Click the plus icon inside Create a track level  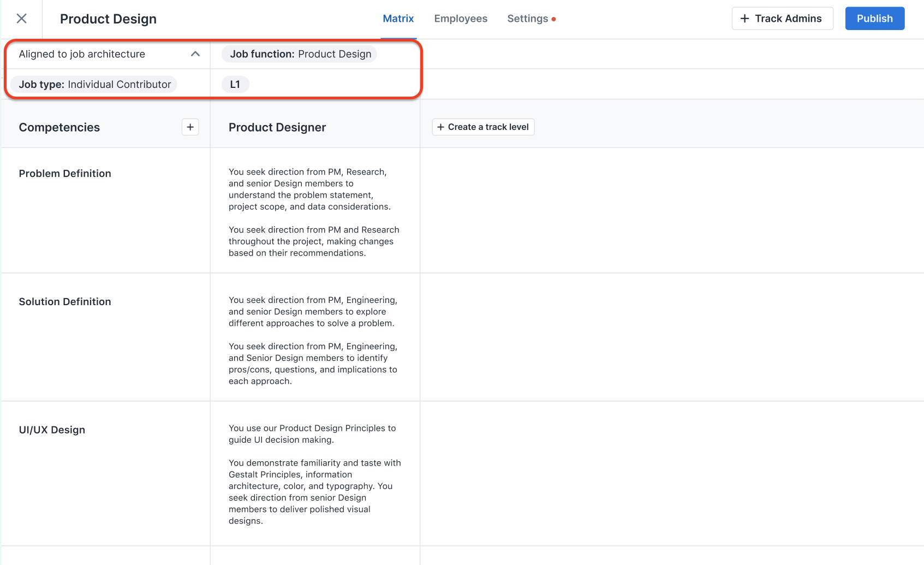click(x=441, y=127)
